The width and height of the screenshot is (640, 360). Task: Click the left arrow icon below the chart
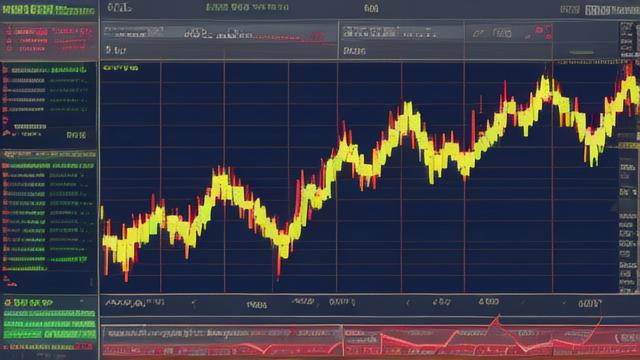point(195,303)
